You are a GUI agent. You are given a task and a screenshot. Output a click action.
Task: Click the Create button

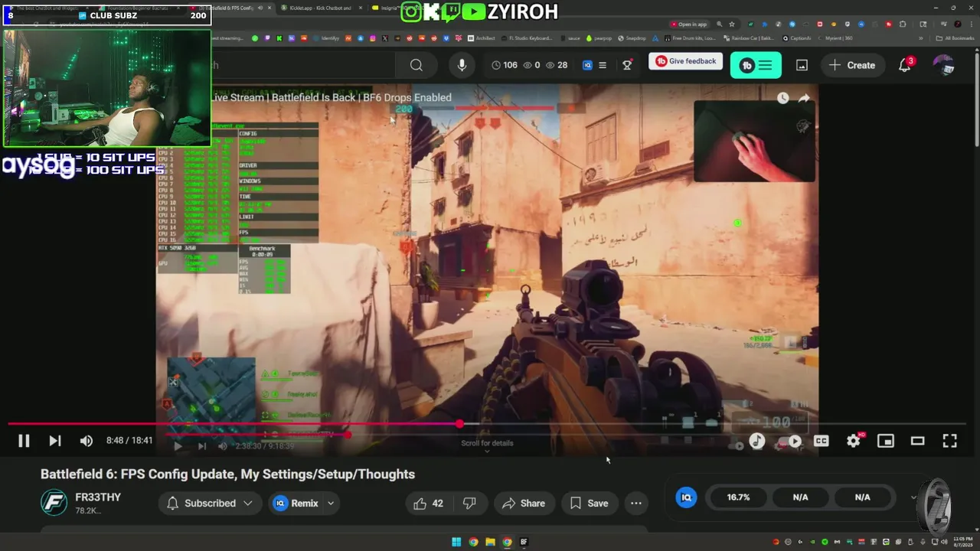[x=852, y=65]
